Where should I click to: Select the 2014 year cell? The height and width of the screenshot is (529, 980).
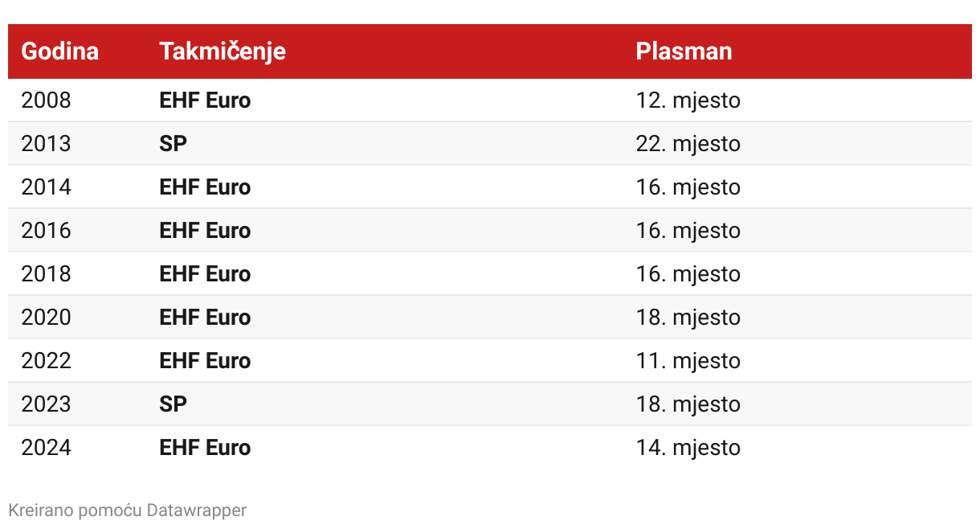47,187
